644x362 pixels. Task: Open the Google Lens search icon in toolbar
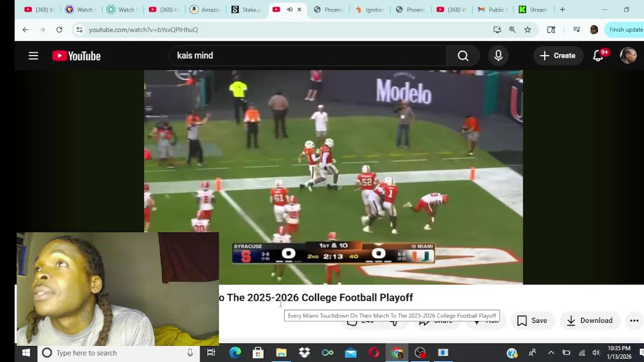click(x=551, y=30)
